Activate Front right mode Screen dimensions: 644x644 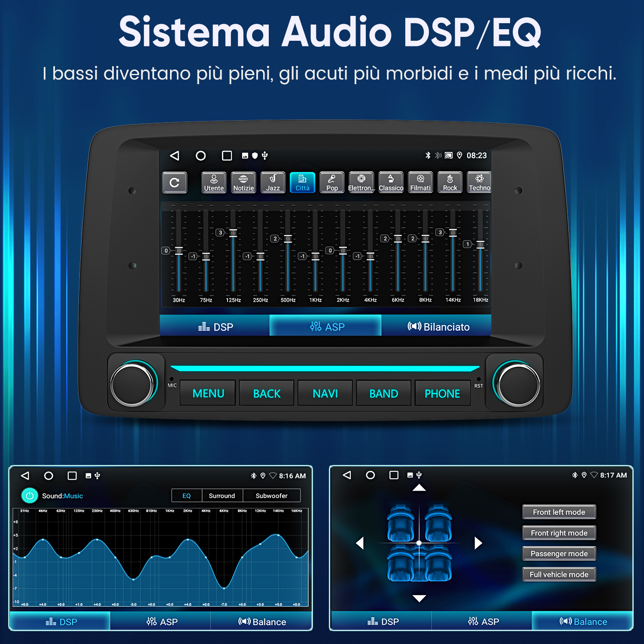click(x=559, y=533)
